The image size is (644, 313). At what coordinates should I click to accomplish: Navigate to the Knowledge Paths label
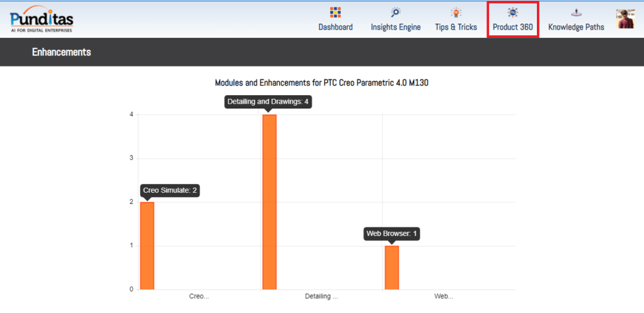pyautogui.click(x=576, y=27)
